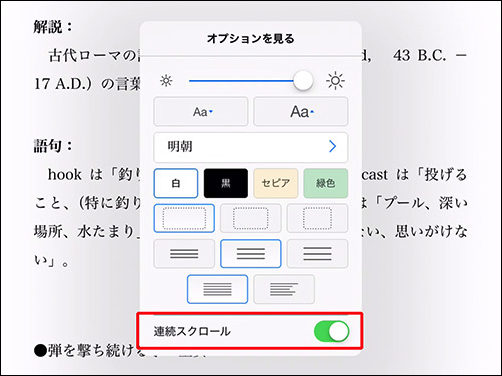The width and height of the screenshot is (502, 376).
Task: Click the blue chevron beside 明朝
Action: coord(332,146)
